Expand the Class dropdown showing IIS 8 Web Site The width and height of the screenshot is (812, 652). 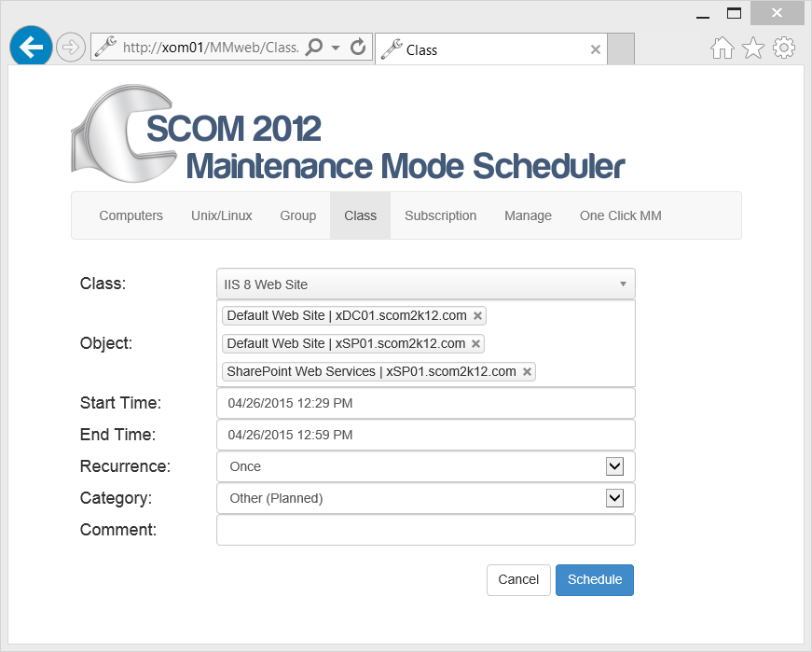(426, 284)
